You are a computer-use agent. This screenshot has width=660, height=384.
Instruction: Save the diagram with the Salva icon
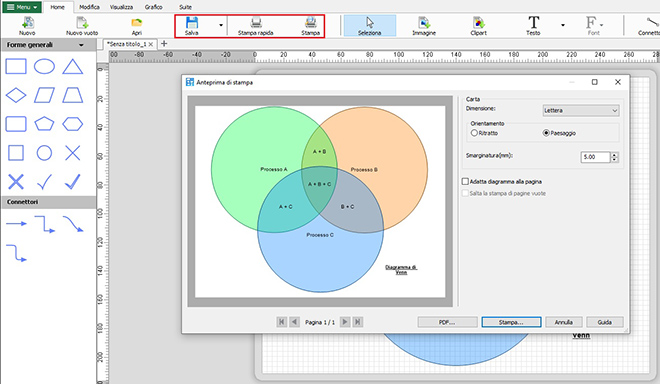(x=192, y=26)
